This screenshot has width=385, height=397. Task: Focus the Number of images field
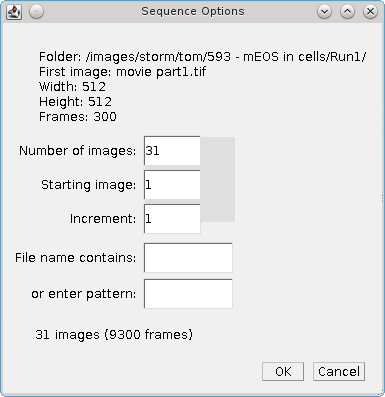pos(172,151)
